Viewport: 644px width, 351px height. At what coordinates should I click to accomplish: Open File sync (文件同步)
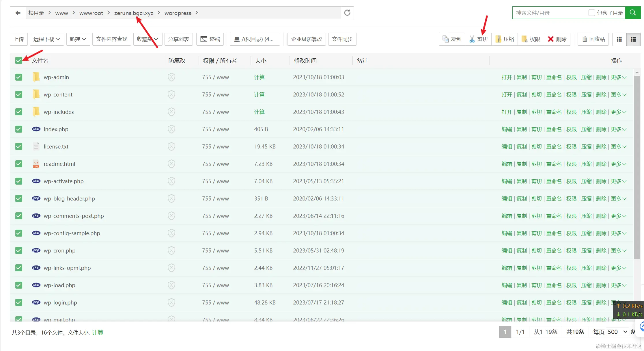click(342, 39)
